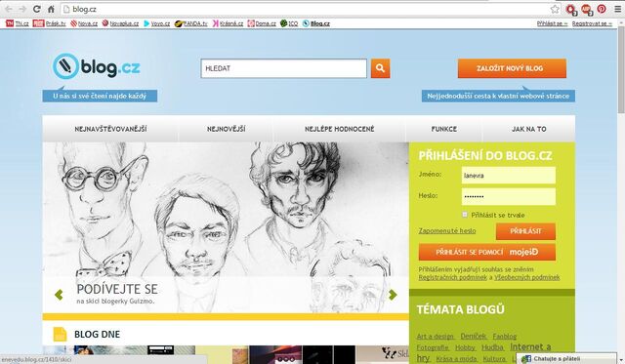Open the Pinterest extension icon
The image size is (625, 364).
pos(602,9)
